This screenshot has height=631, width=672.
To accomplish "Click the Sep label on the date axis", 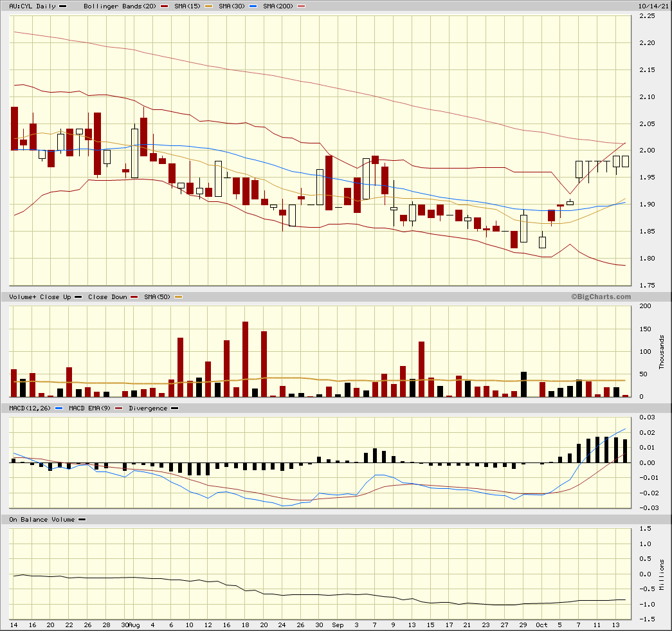I will coord(338,625).
